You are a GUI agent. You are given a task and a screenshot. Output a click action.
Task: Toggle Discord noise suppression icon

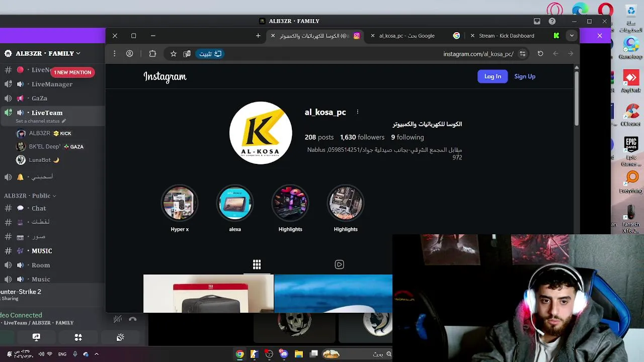tap(117, 319)
